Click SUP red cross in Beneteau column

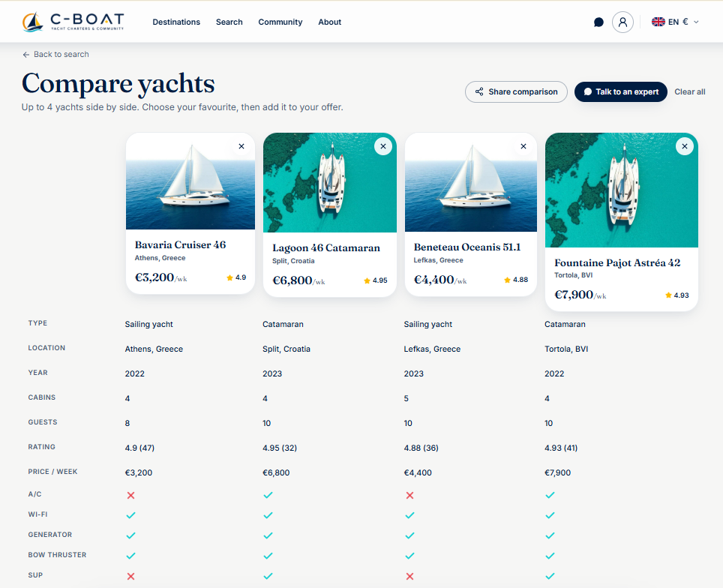410,576
